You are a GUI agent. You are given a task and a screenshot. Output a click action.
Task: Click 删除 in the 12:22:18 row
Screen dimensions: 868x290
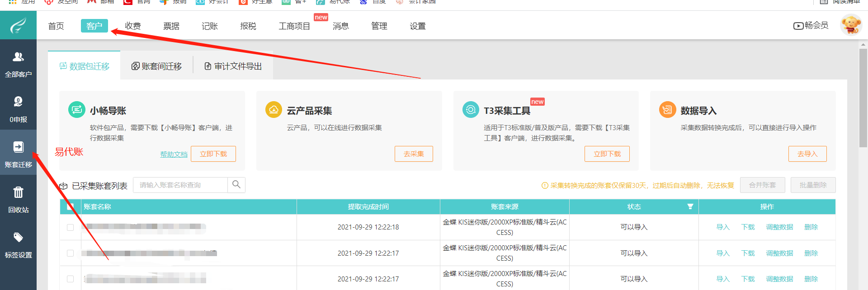click(x=811, y=227)
